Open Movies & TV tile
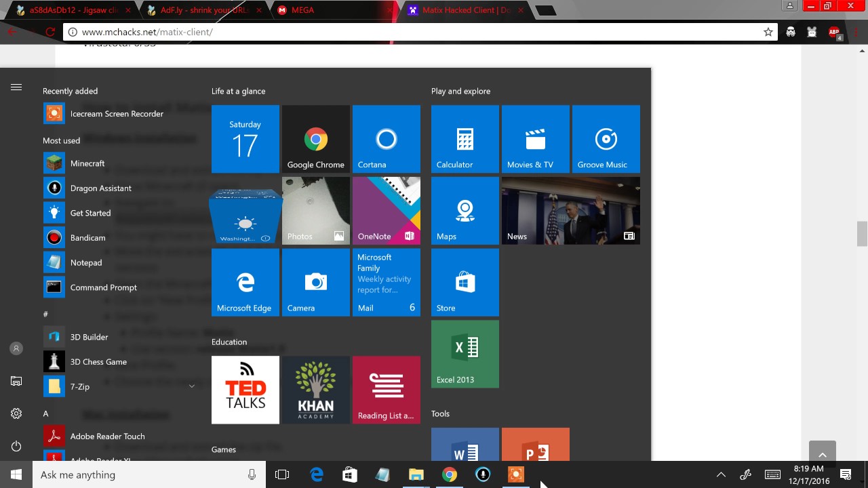The width and height of the screenshot is (868, 488). tap(536, 139)
